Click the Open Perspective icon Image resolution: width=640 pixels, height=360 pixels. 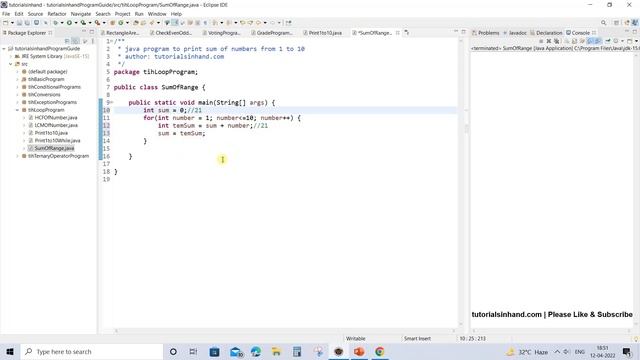pyautogui.click(x=616, y=23)
